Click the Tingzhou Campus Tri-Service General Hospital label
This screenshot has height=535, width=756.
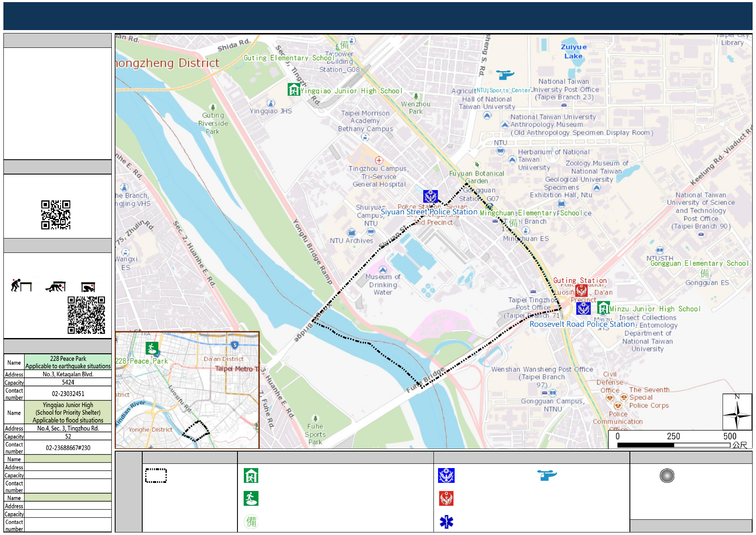pyautogui.click(x=379, y=176)
